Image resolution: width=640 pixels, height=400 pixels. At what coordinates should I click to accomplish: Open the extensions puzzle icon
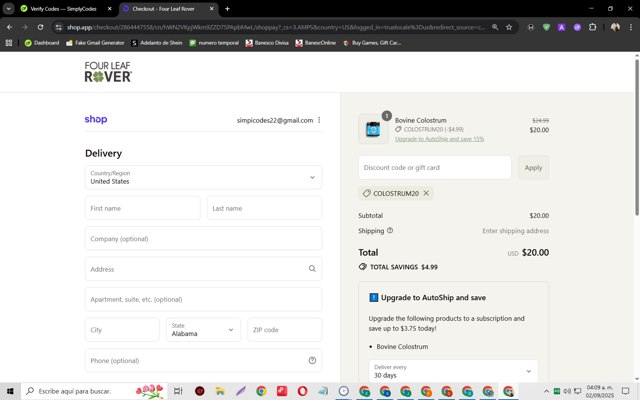point(592,27)
